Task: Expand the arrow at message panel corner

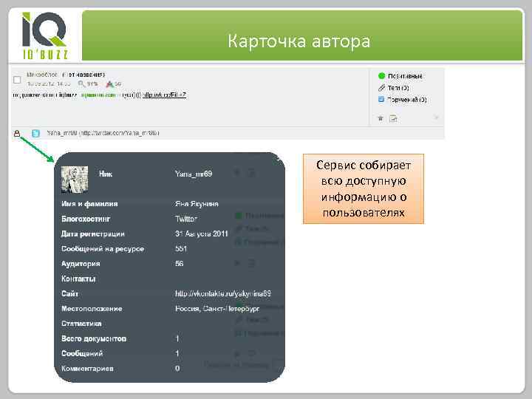Action: (437, 117)
